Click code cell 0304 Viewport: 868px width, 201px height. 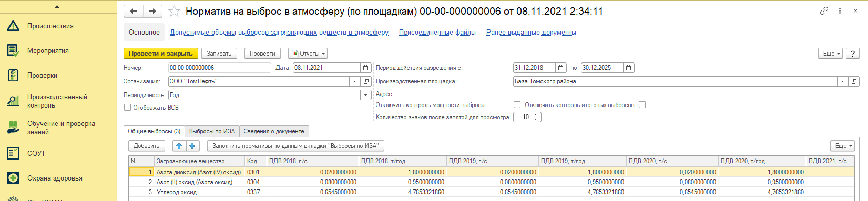tap(256, 182)
